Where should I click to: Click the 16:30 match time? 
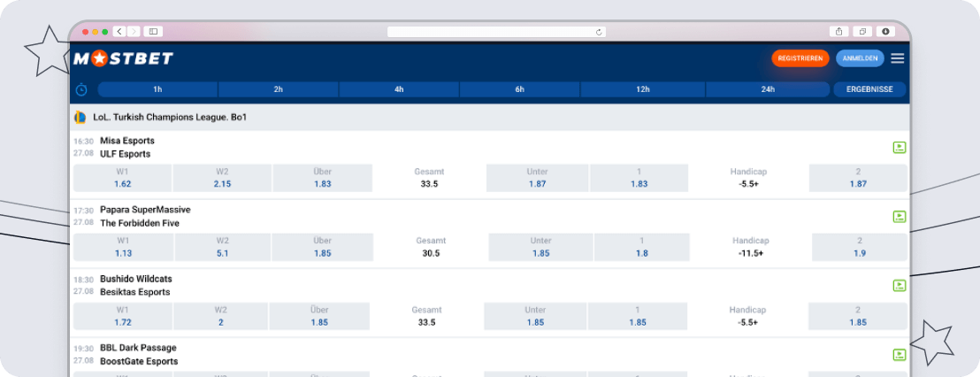pos(83,142)
